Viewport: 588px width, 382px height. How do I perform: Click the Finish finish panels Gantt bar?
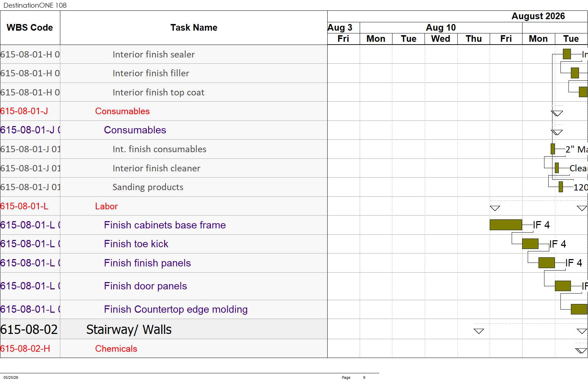pyautogui.click(x=547, y=263)
